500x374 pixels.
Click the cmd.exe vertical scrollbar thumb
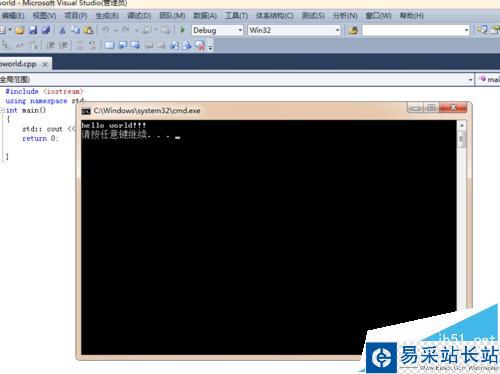click(462, 138)
